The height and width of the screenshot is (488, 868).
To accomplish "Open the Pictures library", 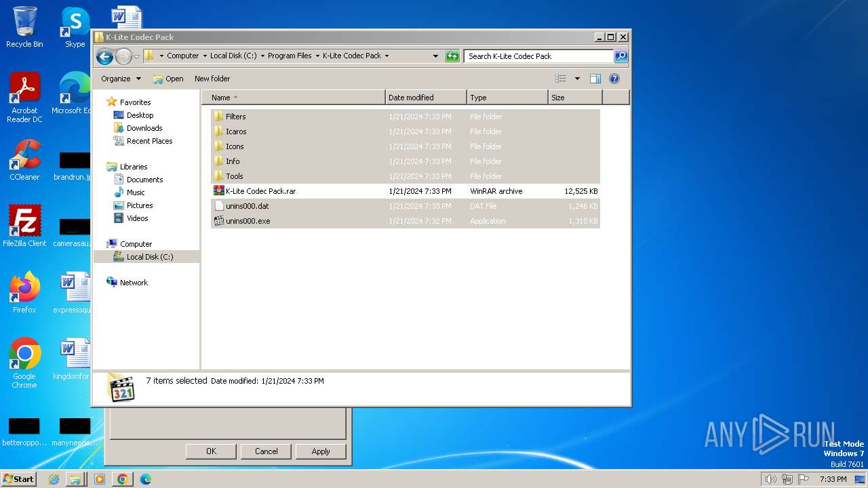I will click(140, 205).
